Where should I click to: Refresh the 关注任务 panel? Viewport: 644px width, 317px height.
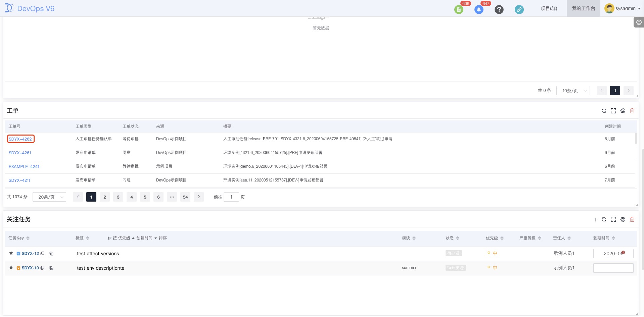pos(604,219)
